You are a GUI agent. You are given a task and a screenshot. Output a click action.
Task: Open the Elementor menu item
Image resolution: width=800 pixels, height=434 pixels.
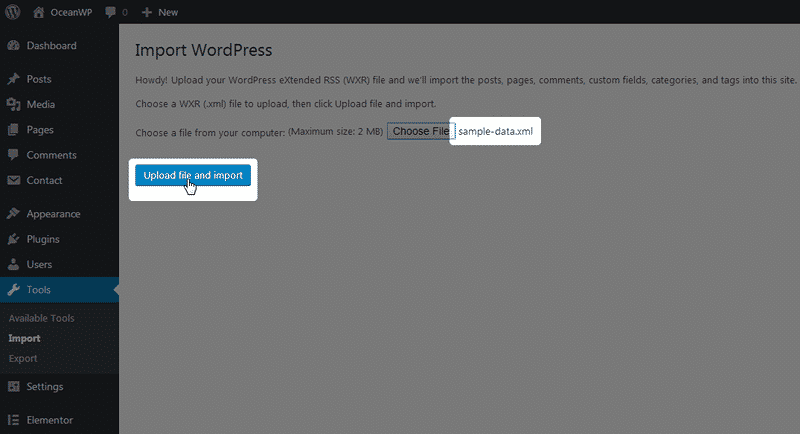[50, 420]
